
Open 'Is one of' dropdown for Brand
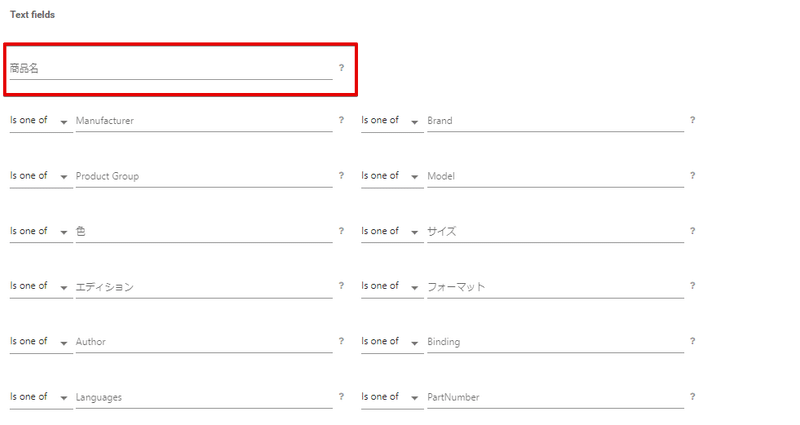391,120
